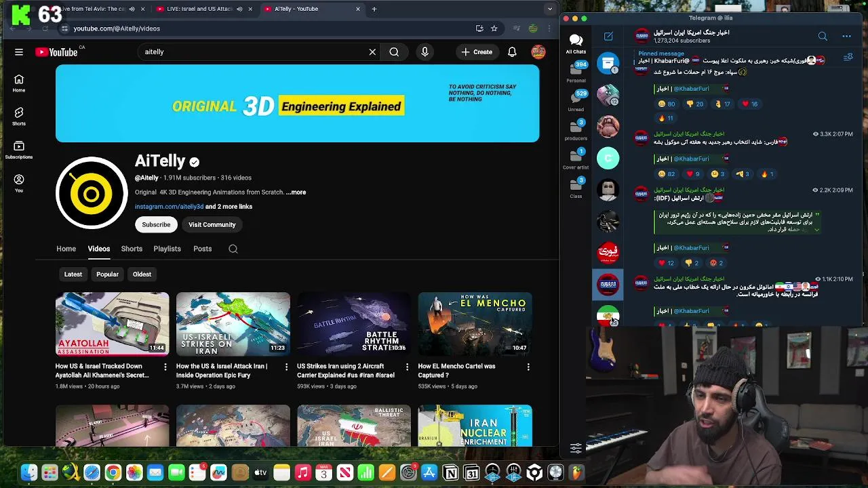Search inside the Telegram channel
The width and height of the screenshot is (868, 488).
click(x=823, y=36)
